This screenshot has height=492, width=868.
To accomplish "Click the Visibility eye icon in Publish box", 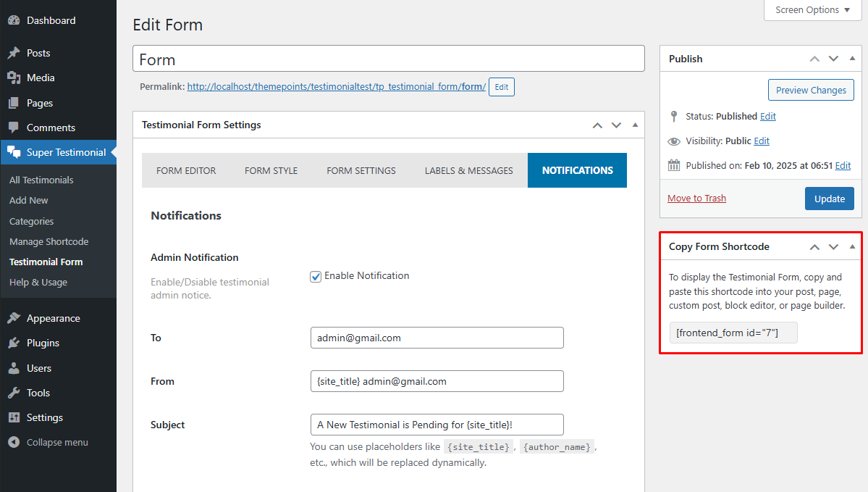I will [674, 141].
